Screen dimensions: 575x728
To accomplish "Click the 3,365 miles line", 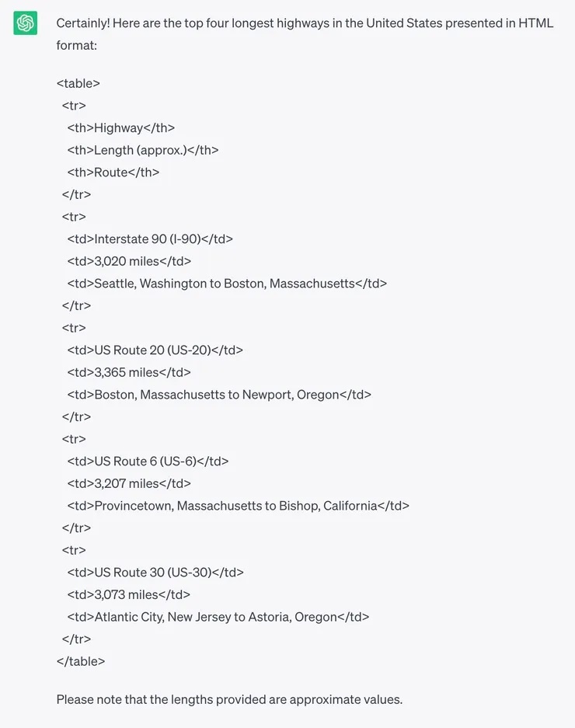I will 128,372.
